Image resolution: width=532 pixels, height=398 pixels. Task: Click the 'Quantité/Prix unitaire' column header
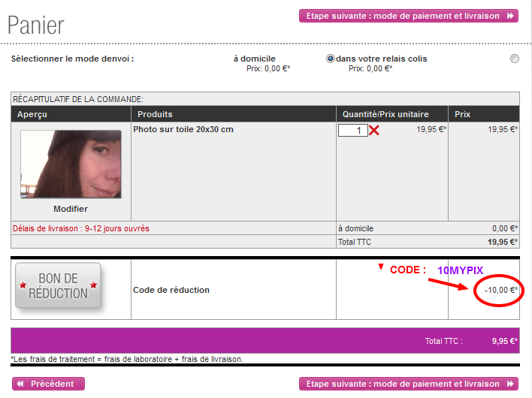[x=385, y=114]
